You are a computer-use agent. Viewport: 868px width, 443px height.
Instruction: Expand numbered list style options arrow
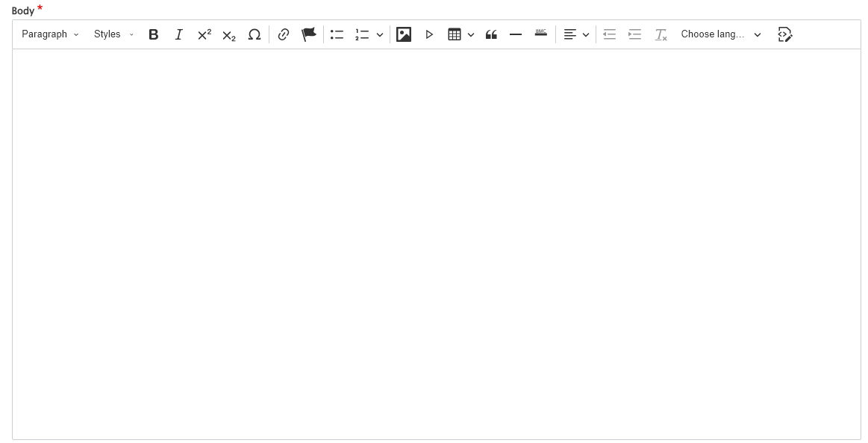pos(380,34)
